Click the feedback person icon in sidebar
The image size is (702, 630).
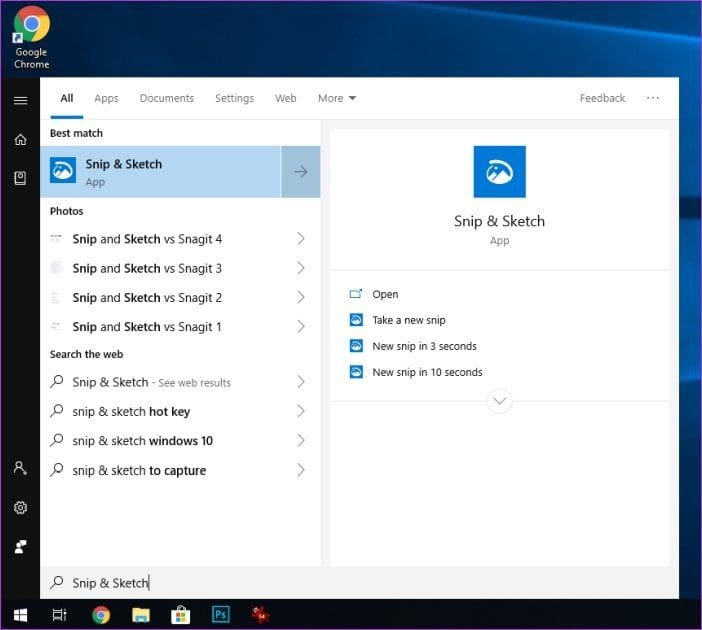click(x=20, y=546)
